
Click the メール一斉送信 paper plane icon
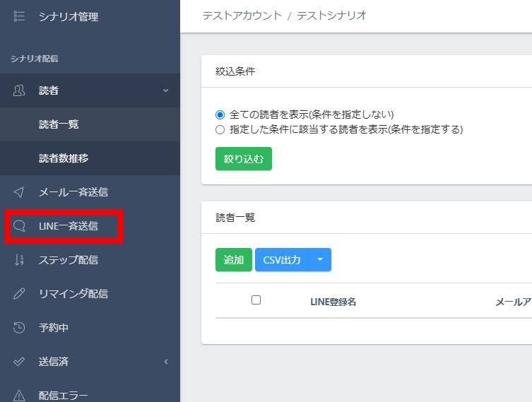click(x=19, y=192)
